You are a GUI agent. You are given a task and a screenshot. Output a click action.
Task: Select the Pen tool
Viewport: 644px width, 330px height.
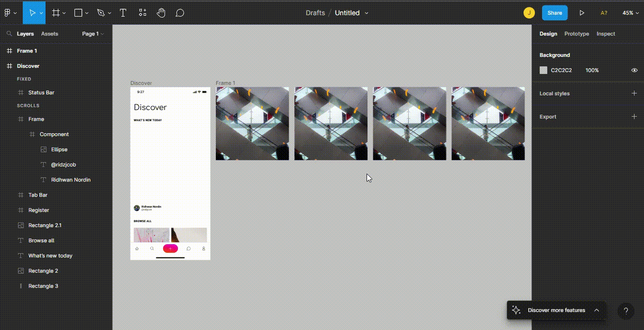[x=101, y=13]
